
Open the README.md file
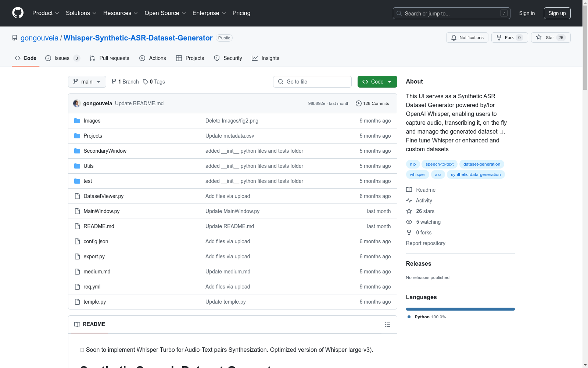pos(99,226)
